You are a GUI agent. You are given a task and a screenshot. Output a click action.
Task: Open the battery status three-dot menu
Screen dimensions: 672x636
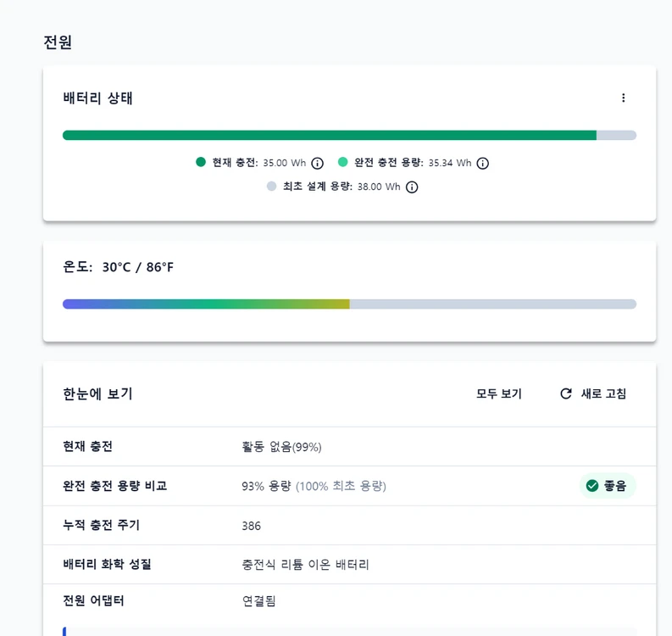(623, 98)
